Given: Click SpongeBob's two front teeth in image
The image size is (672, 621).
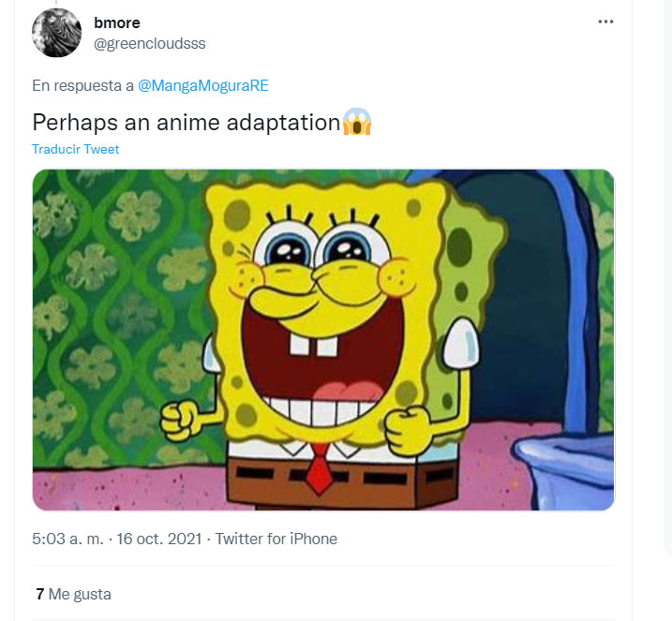Looking at the screenshot, I should click(314, 344).
